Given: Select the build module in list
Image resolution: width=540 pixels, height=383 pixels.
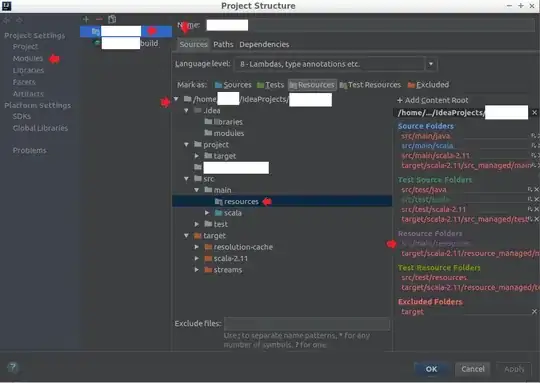Looking at the screenshot, I should coord(126,43).
